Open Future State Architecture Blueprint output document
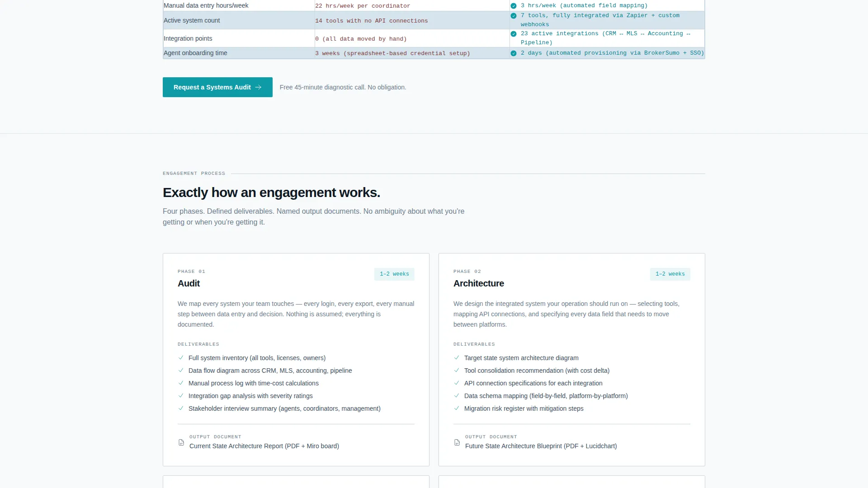 coord(541,446)
